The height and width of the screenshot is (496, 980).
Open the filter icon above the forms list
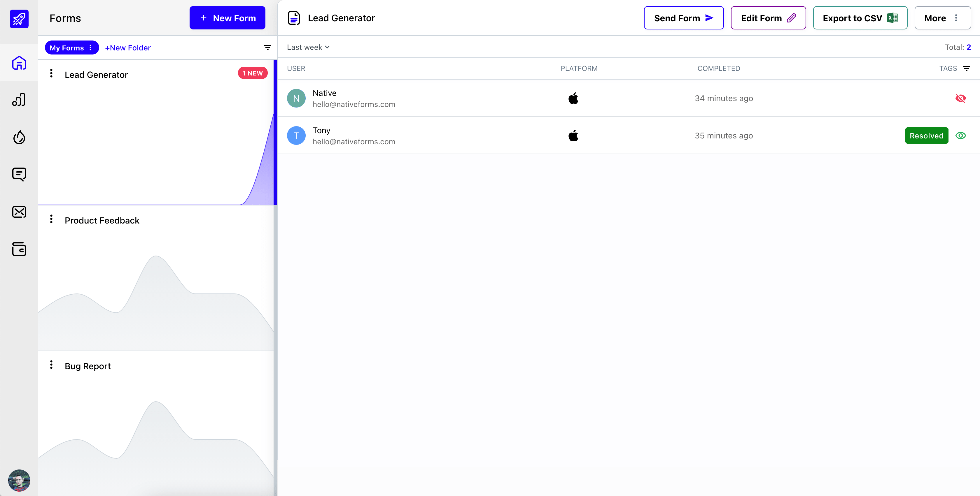click(x=268, y=47)
